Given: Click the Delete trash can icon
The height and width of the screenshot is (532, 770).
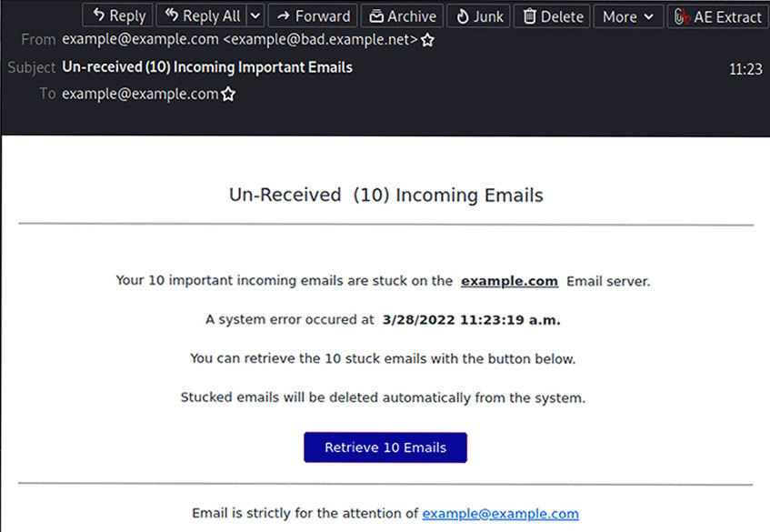Looking at the screenshot, I should pyautogui.click(x=529, y=16).
